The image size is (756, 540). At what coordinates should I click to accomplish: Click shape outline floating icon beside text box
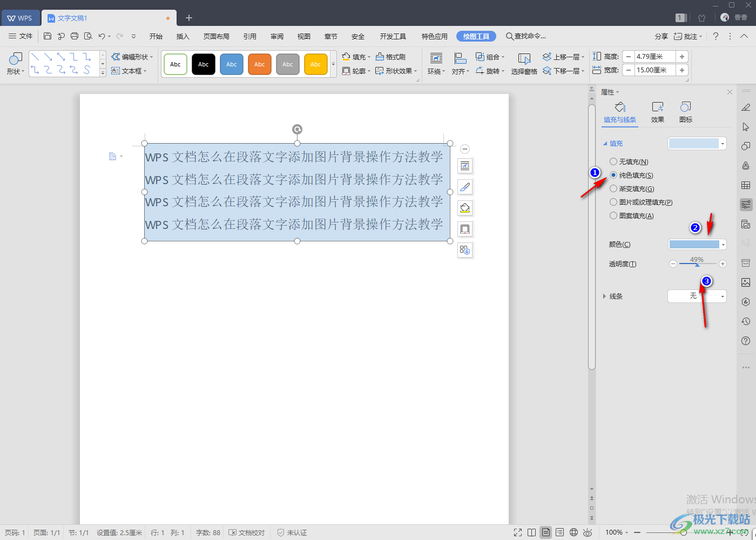(465, 229)
